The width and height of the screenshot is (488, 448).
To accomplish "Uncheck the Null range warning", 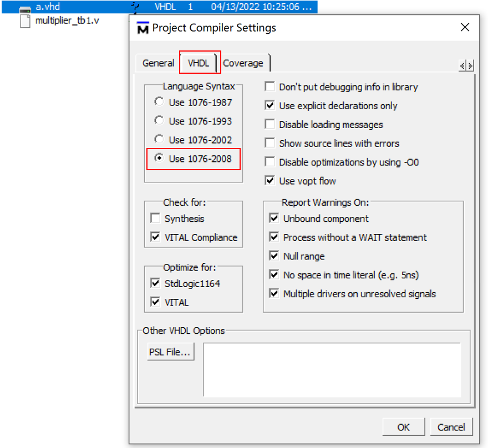I will [274, 255].
